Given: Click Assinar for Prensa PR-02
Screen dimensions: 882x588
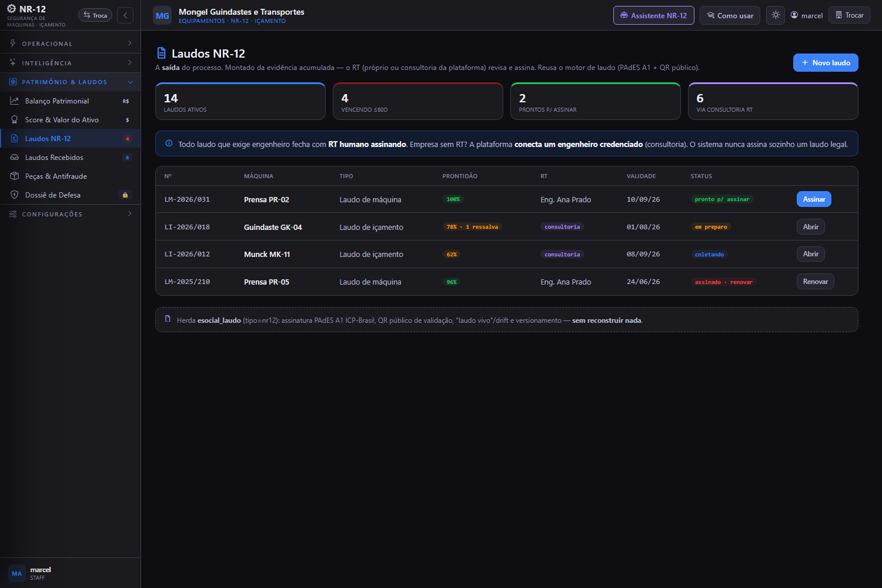Looking at the screenshot, I should tap(814, 199).
